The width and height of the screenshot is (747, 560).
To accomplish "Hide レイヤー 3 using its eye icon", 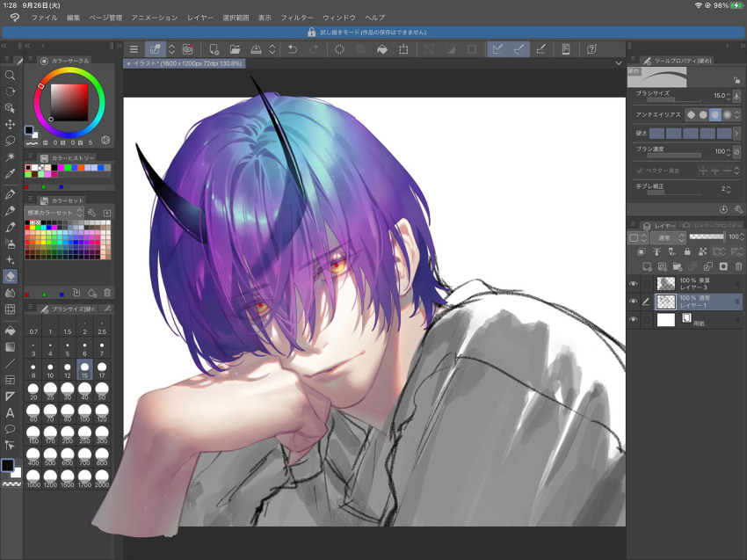I will click(x=633, y=284).
